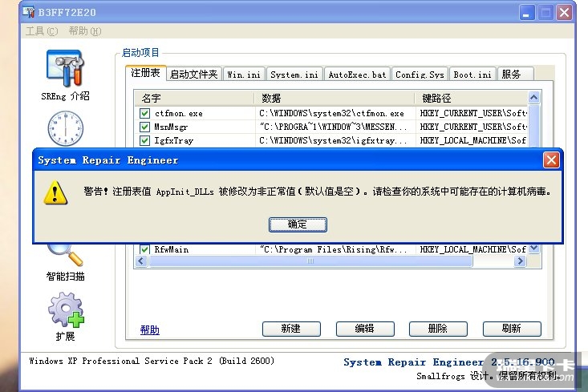Open the 帮助 hyperlink below the list
The height and width of the screenshot is (392, 588).
(150, 329)
